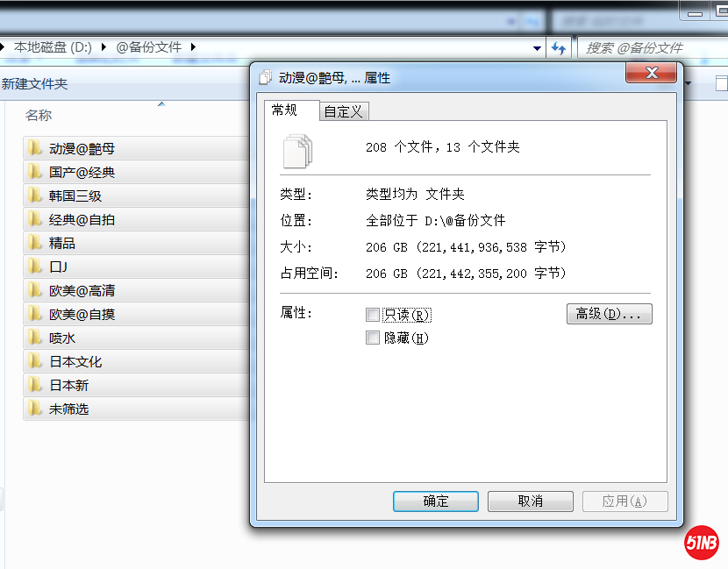The image size is (728, 569).
Task: Click the properties dialog title bar icon
Action: click(x=265, y=77)
